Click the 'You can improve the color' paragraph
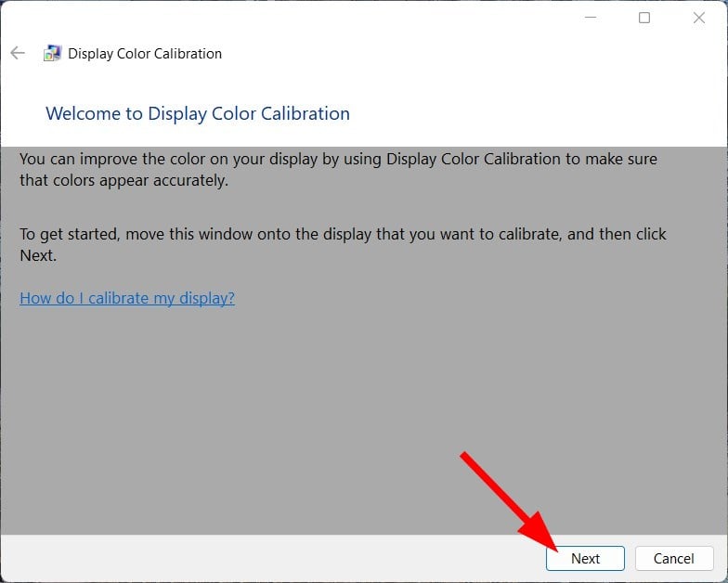728x583 pixels. point(338,169)
